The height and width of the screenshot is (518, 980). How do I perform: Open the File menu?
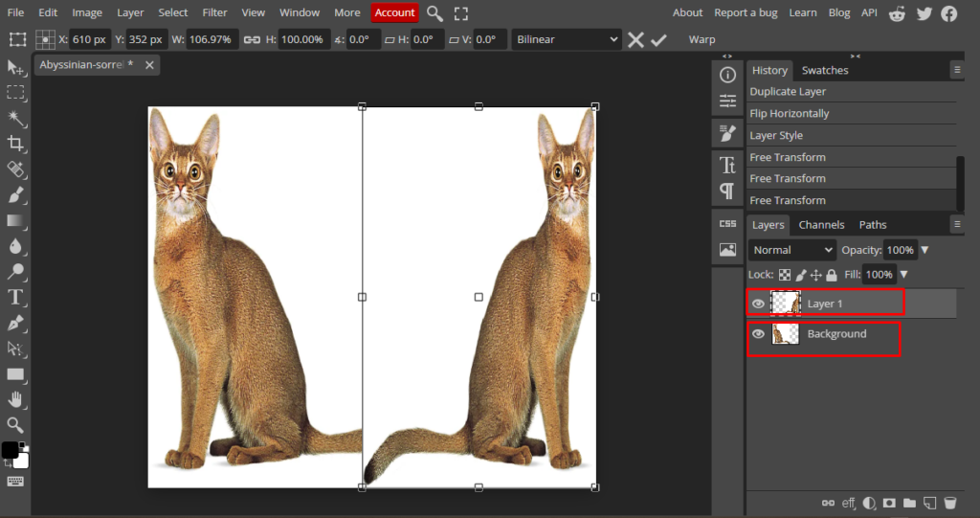pyautogui.click(x=15, y=12)
